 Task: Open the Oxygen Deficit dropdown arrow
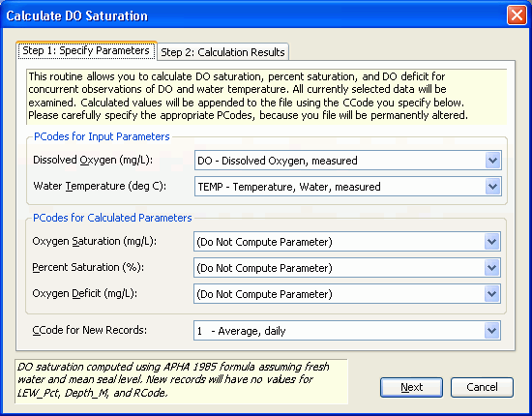click(x=492, y=294)
